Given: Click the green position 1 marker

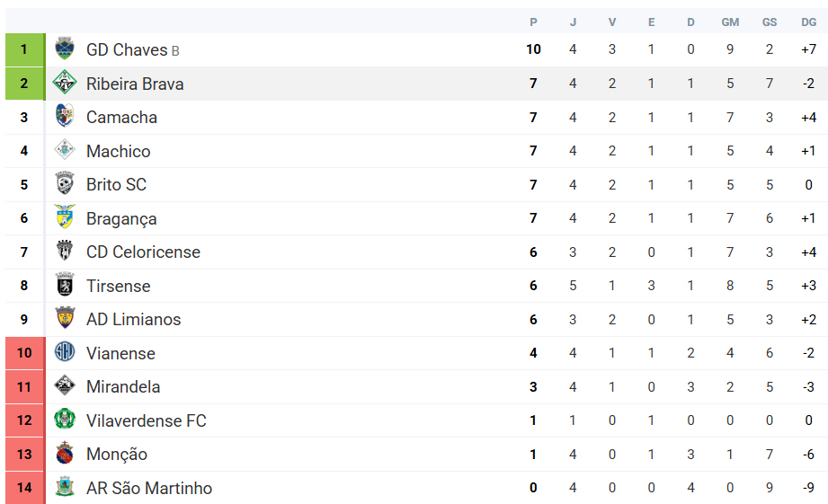Looking at the screenshot, I should 24,49.
